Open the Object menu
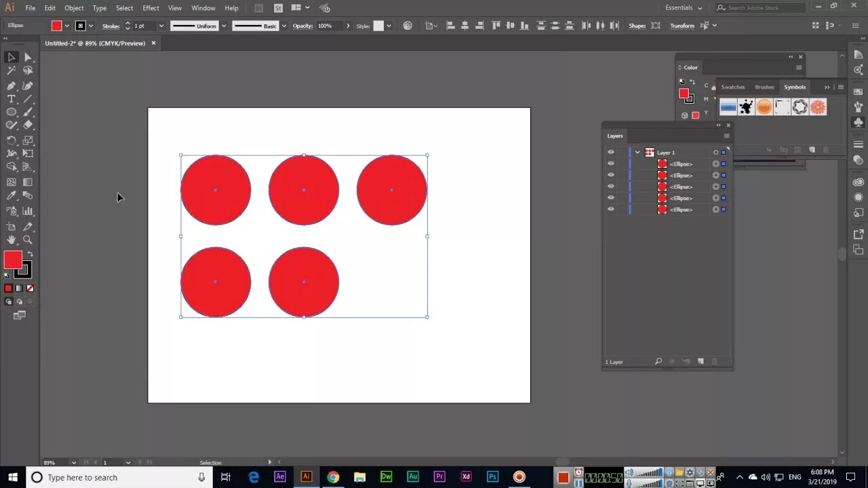 74,8
